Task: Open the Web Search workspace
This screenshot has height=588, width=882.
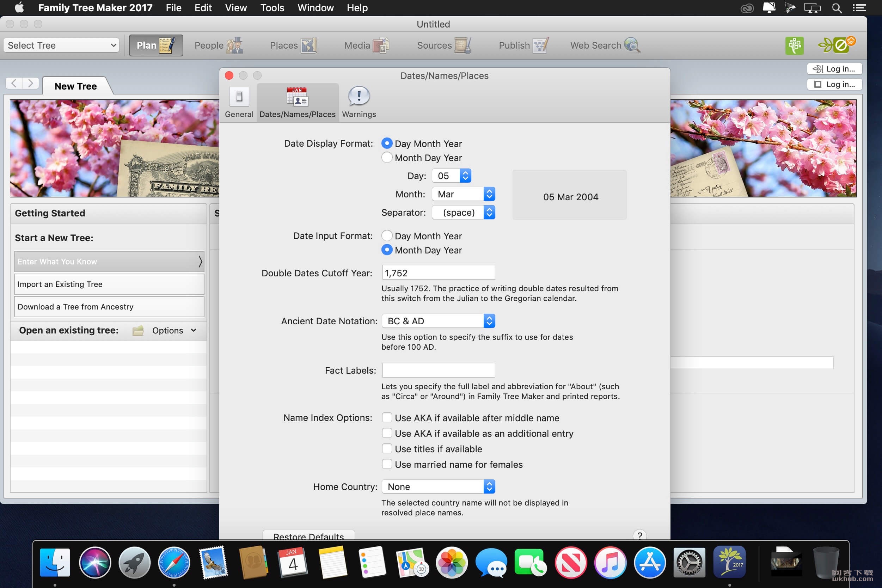Action: 605,45
